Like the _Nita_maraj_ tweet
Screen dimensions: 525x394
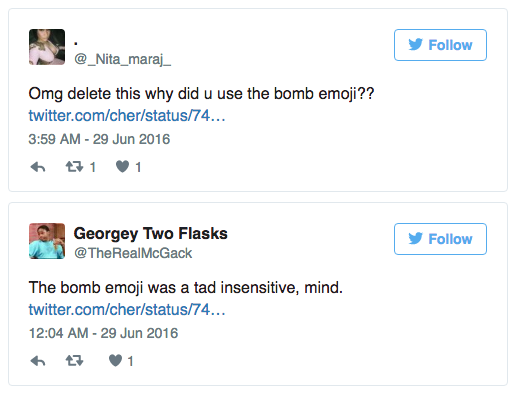tap(122, 166)
